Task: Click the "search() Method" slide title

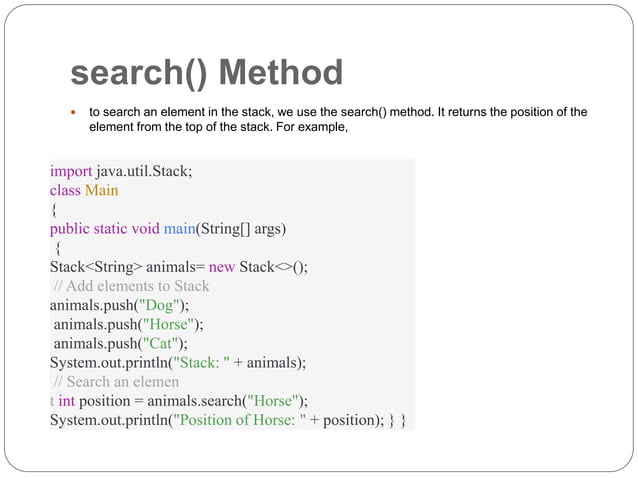Action: click(206, 73)
